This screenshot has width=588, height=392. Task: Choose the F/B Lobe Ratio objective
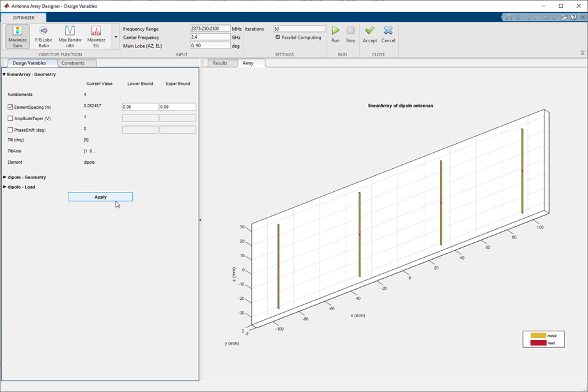[x=43, y=36]
